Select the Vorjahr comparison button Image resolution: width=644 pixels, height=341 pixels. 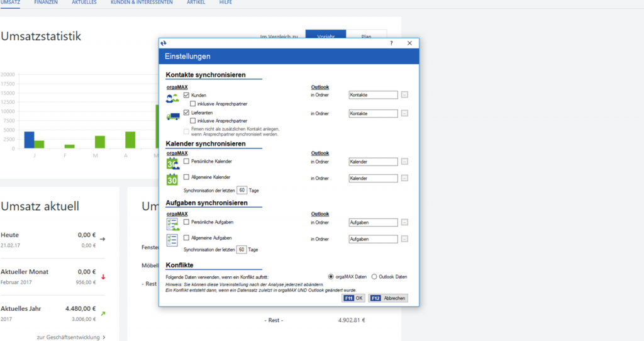(x=326, y=34)
